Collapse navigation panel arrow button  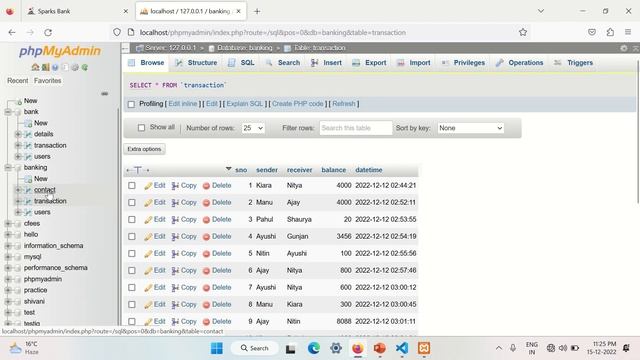pos(125,48)
